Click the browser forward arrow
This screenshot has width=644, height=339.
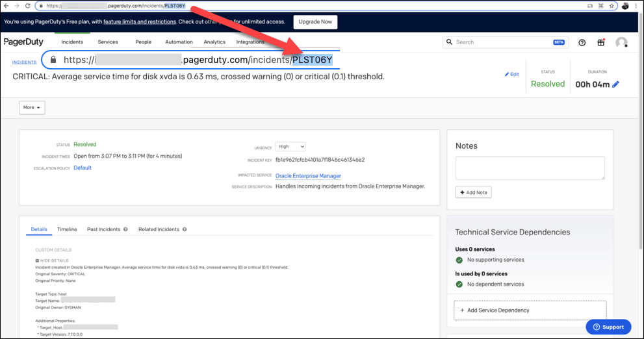coord(17,6)
